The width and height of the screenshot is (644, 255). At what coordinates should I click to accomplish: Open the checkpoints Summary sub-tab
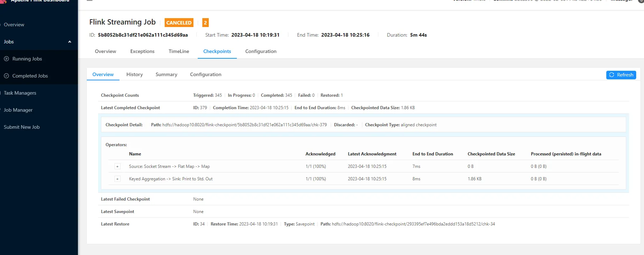(166, 74)
